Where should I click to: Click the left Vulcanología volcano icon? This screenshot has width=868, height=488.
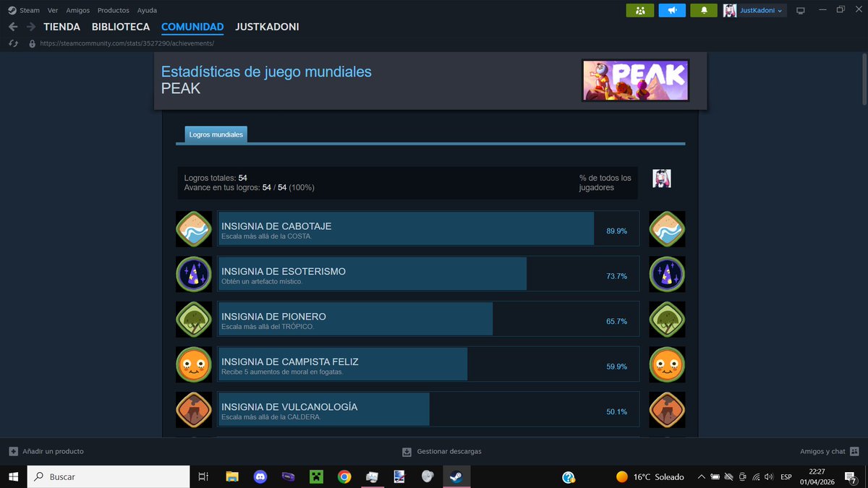(x=194, y=410)
